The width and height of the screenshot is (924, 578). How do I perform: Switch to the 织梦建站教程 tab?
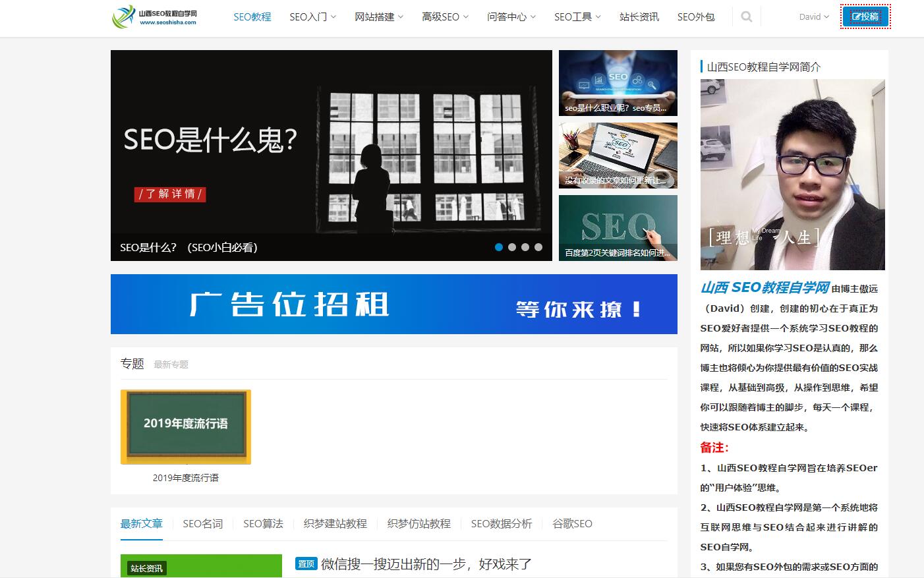tap(335, 524)
